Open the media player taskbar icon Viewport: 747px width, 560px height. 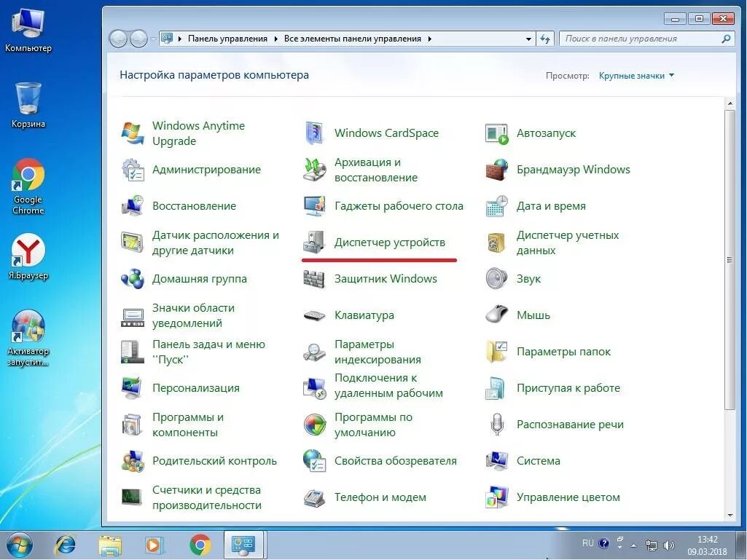[154, 545]
